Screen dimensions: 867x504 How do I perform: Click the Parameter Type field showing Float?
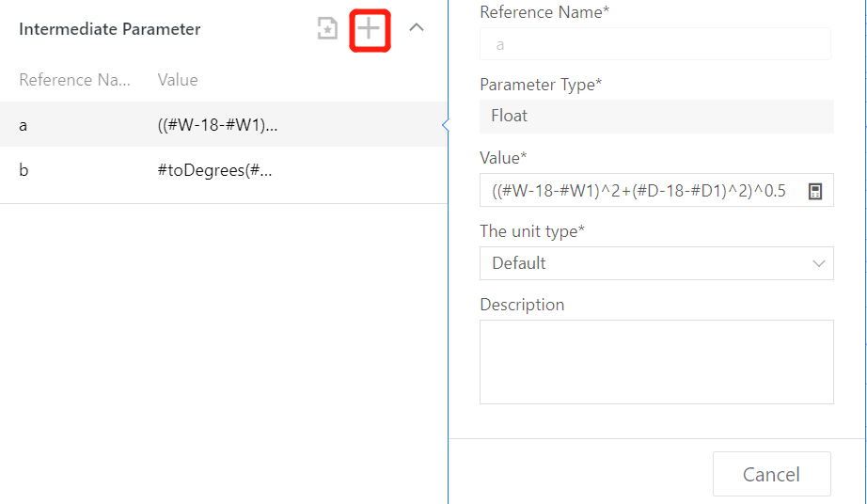pos(656,116)
